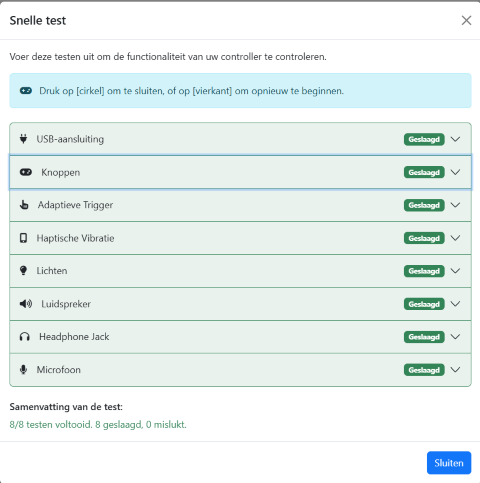Click the Geslaagd badge for Adaptieve Trigger
This screenshot has width=480, height=483.
(x=424, y=205)
